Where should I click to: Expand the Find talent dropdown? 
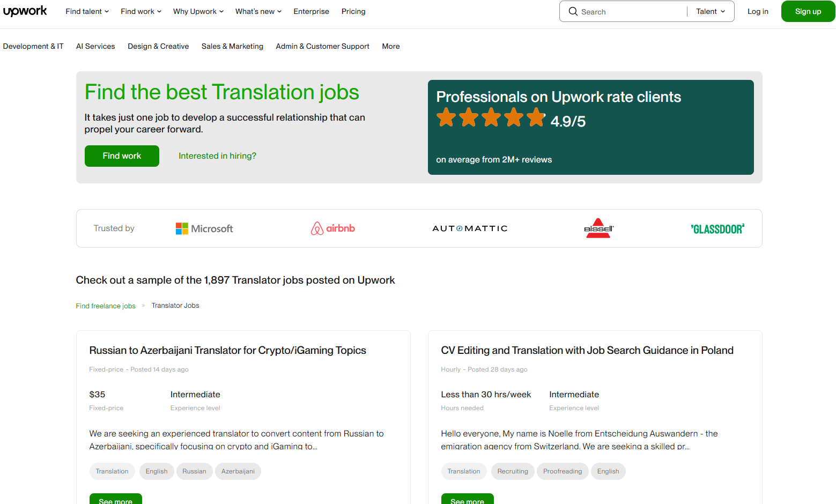87,11
